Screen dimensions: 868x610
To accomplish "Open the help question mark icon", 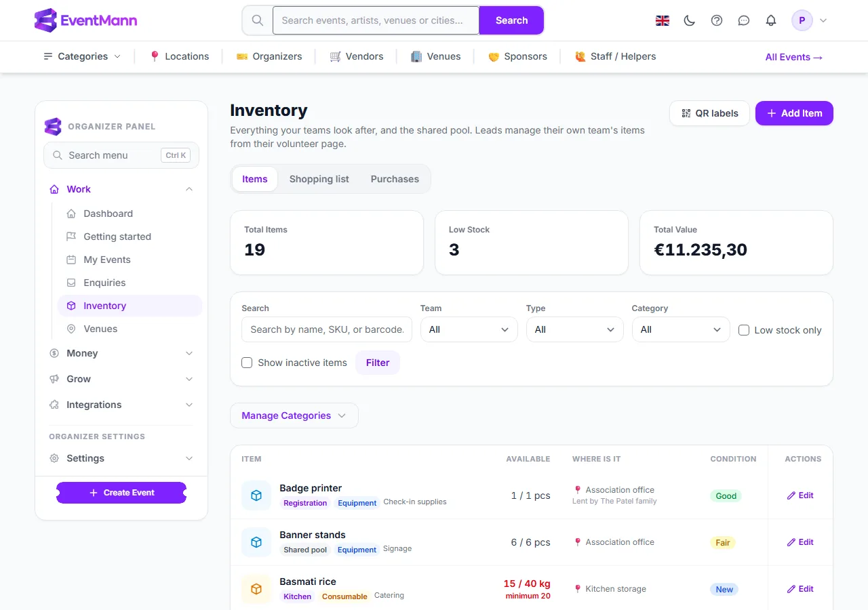I will click(x=717, y=20).
